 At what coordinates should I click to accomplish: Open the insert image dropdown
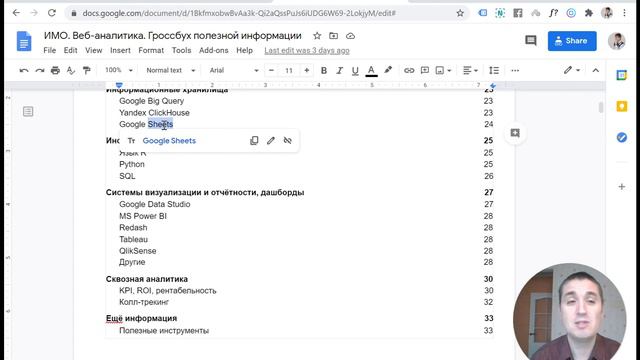point(443,71)
